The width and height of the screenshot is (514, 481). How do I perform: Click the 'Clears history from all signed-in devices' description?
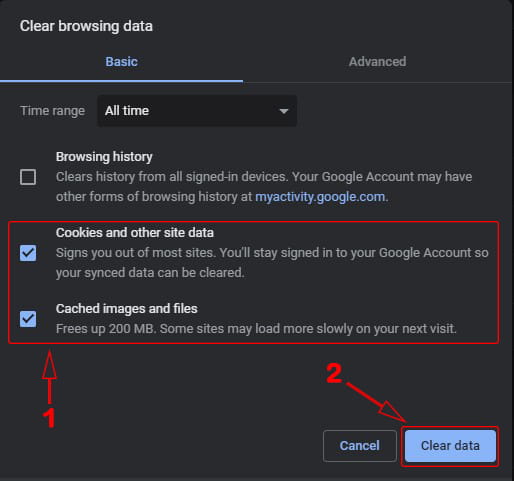click(x=264, y=187)
